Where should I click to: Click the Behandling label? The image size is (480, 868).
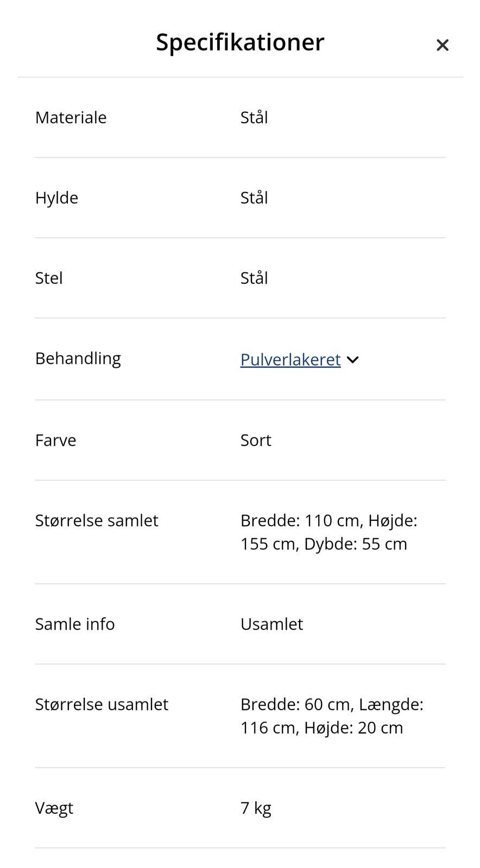click(78, 358)
